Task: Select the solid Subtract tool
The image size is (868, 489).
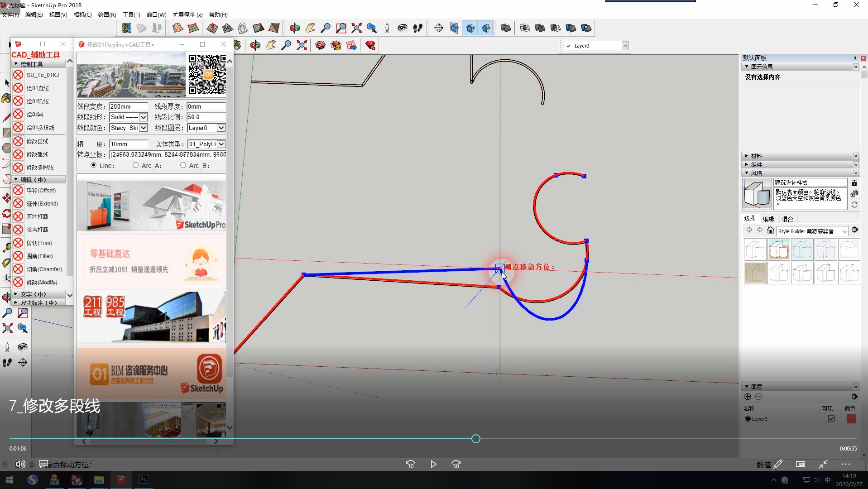Action: pos(555,28)
